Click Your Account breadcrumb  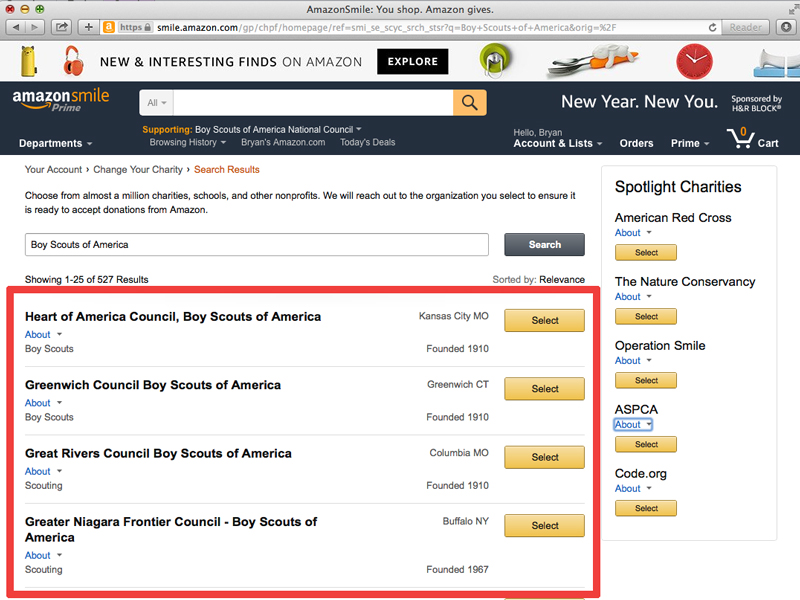click(x=53, y=169)
